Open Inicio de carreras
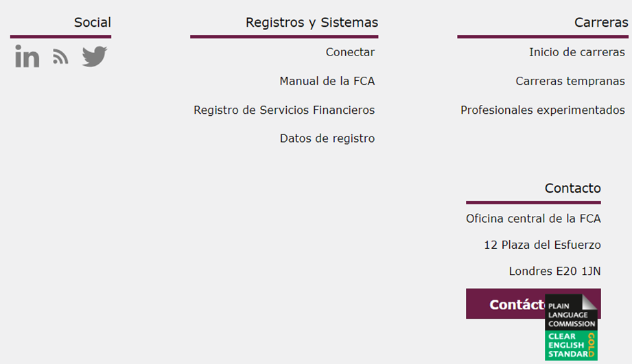Image resolution: width=632 pixels, height=364 pixels. point(576,52)
